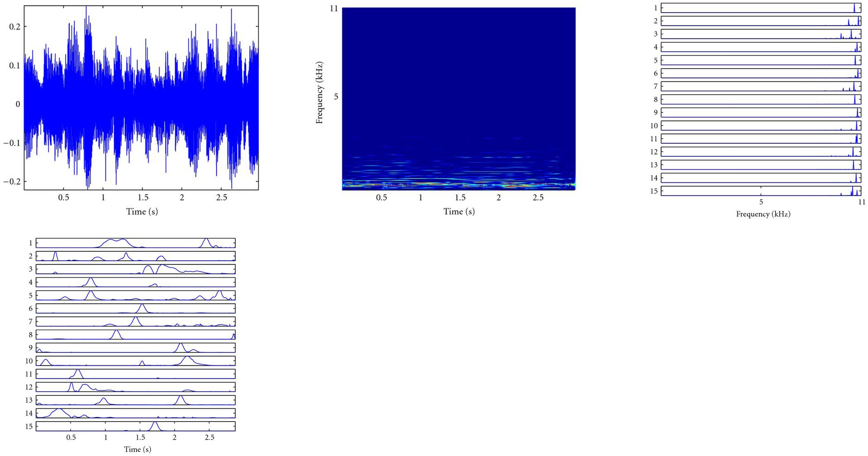Pick time activation row 10 curve
The image size is (868, 456).
(136, 361)
